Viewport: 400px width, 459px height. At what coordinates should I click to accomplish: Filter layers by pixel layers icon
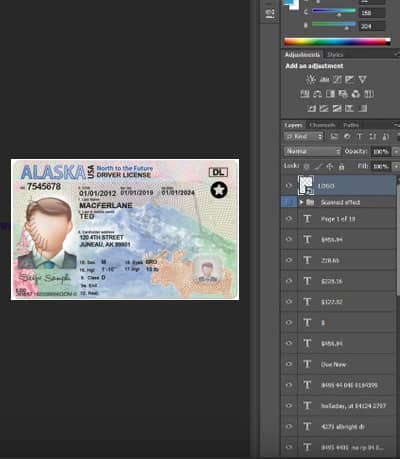[x=334, y=136]
